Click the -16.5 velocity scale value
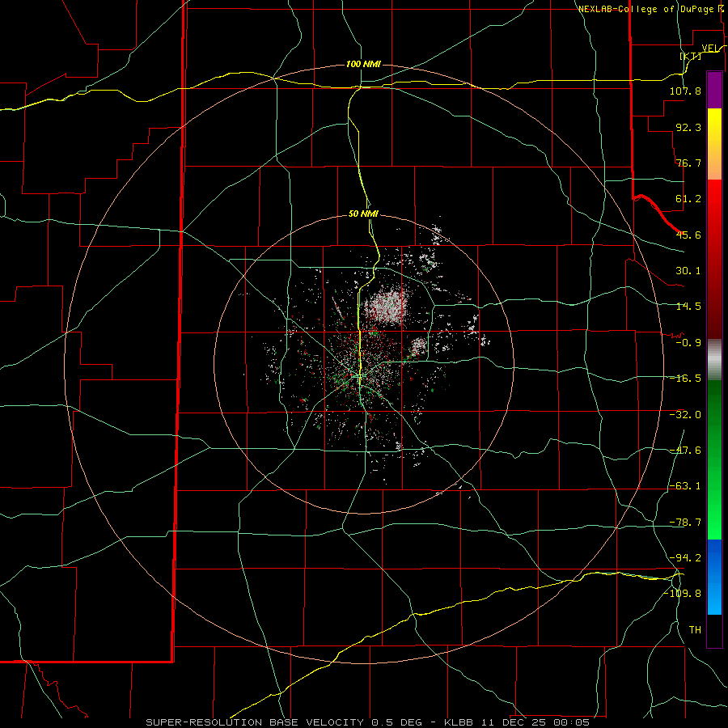Screen dimensions: 728x728 pyautogui.click(x=685, y=379)
